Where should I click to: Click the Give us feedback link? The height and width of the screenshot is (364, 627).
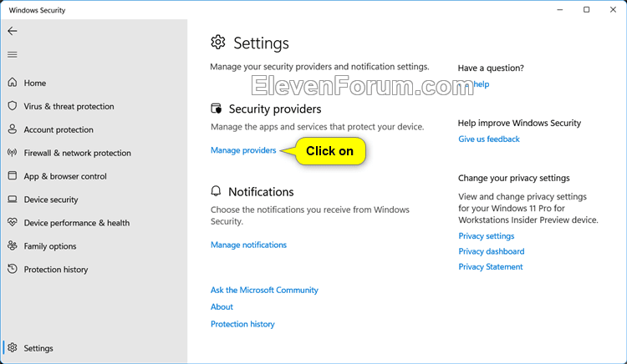pos(489,139)
